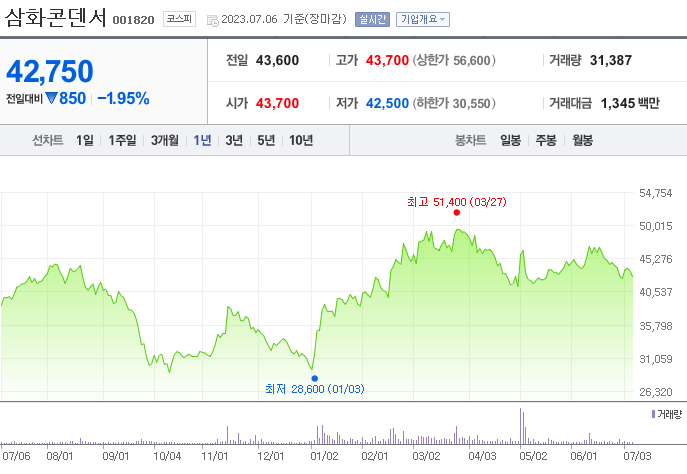Click the 고가 value 43,700
687x474 pixels.
click(x=387, y=60)
